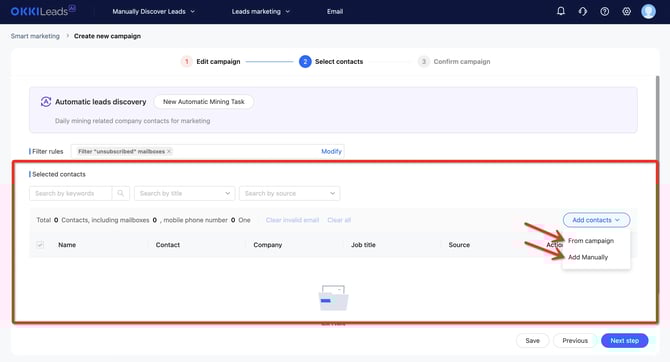Screen dimensions: 670x362
Task: Open the Search by title dropdown
Action: click(185, 193)
